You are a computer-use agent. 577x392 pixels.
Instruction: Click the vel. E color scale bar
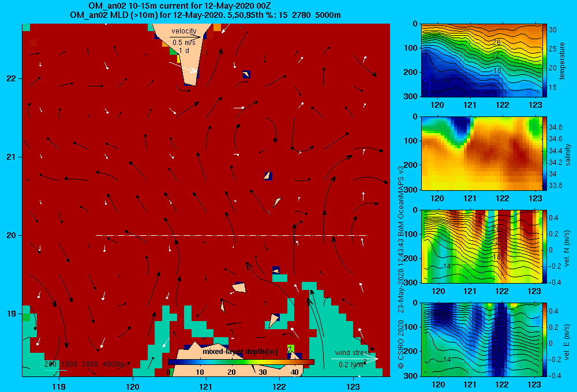(x=545, y=339)
